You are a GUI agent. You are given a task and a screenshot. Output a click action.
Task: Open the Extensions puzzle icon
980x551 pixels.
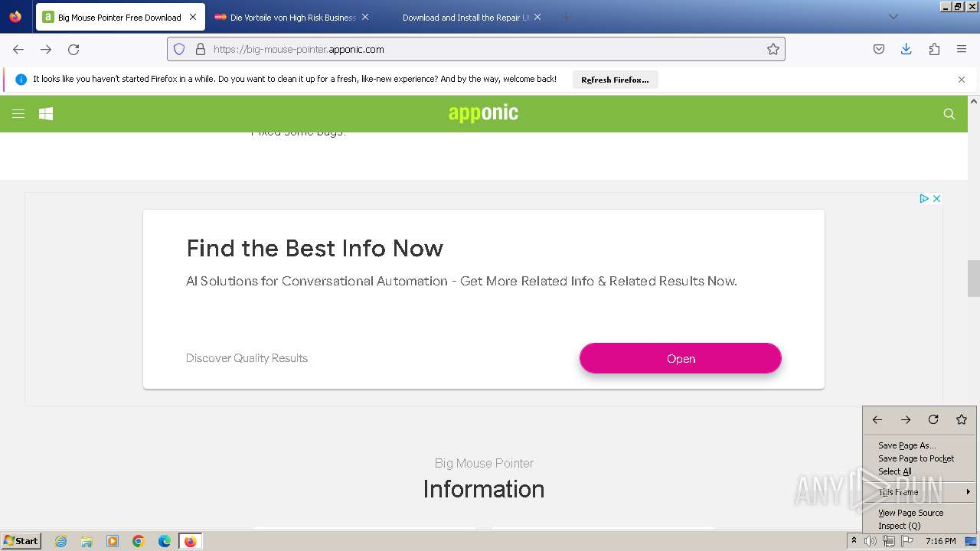coord(934,49)
